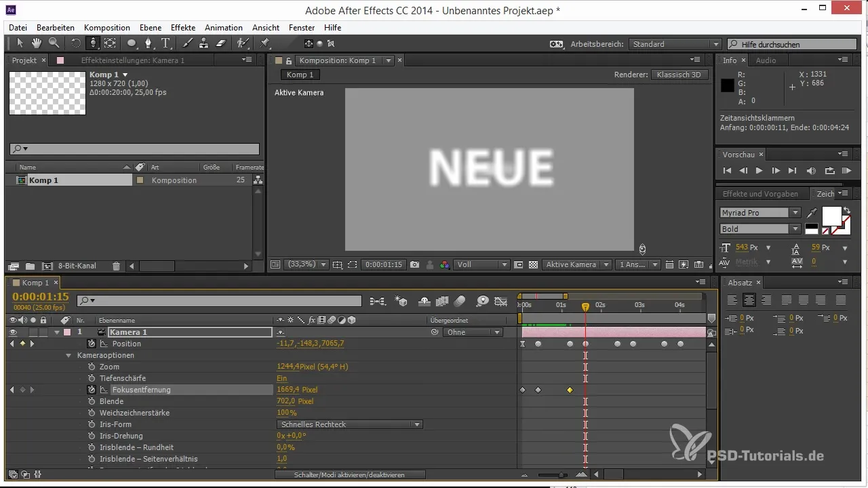Select Komp 1 in the project list
The width and height of the screenshot is (868, 488).
[68, 180]
